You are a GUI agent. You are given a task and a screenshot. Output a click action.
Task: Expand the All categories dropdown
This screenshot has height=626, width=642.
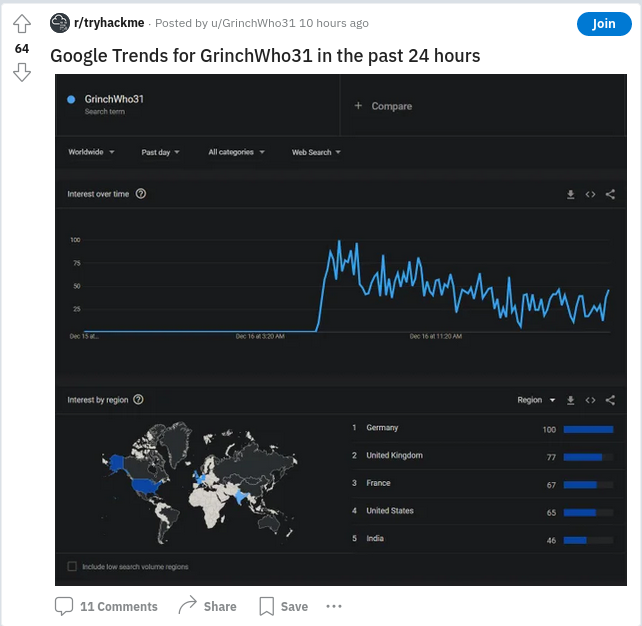coord(237,152)
